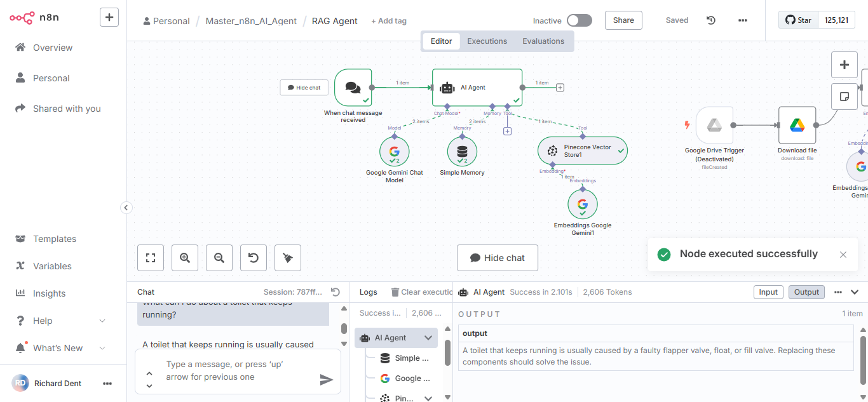Create new item with sidebar plus button
The height and width of the screenshot is (402, 868).
109,17
